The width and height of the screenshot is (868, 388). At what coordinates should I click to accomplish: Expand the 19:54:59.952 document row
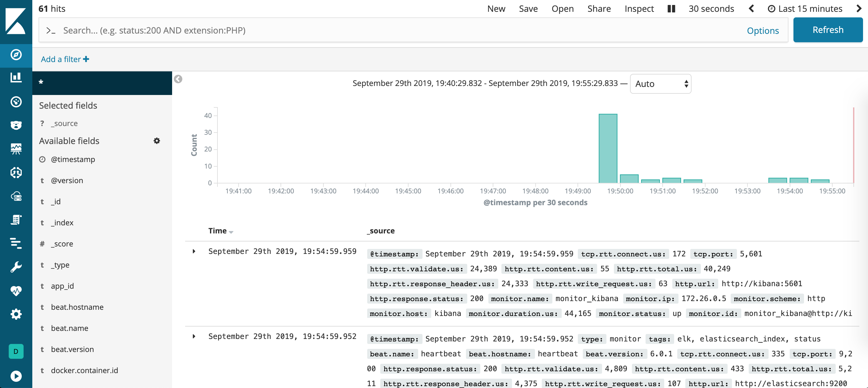coord(194,336)
